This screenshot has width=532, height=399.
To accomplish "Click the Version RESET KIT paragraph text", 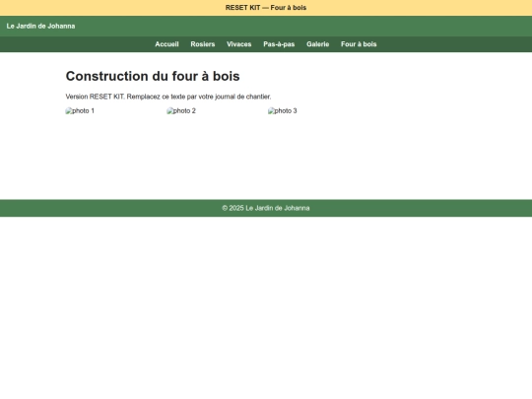I will [x=168, y=97].
